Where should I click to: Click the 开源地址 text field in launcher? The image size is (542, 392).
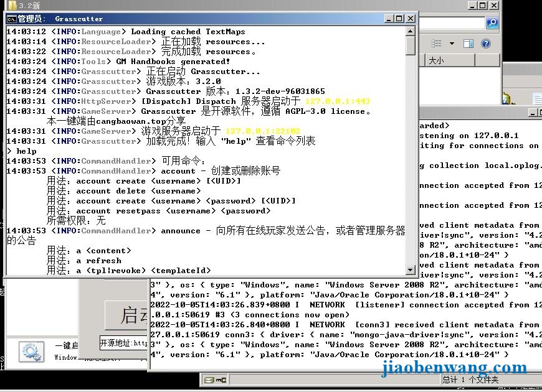pos(124,343)
